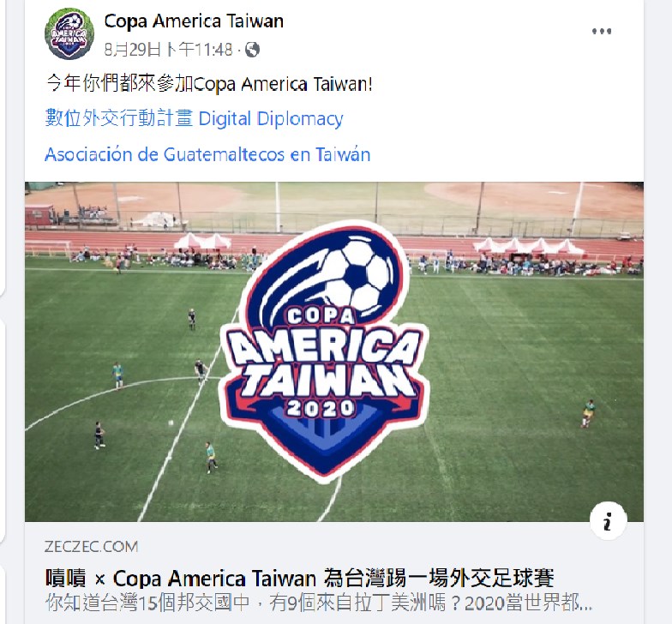Click the 2020 banner in the logo
Viewport: 672px width, 624px height.
[x=321, y=408]
